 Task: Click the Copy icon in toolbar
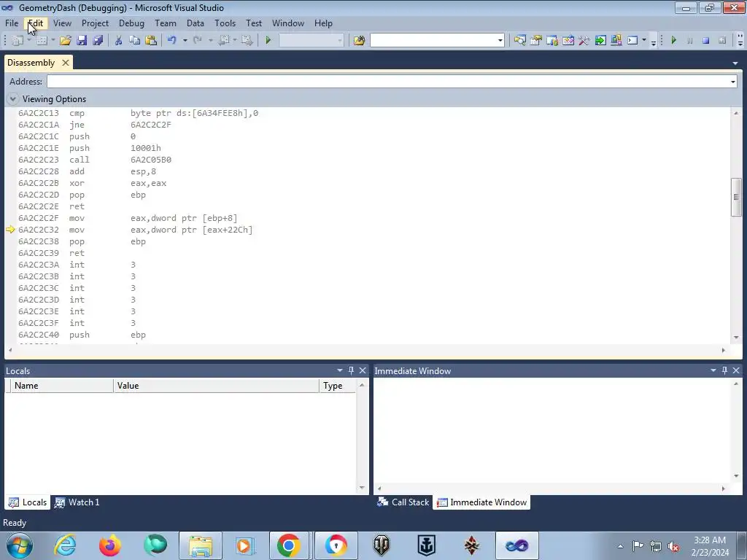click(135, 41)
